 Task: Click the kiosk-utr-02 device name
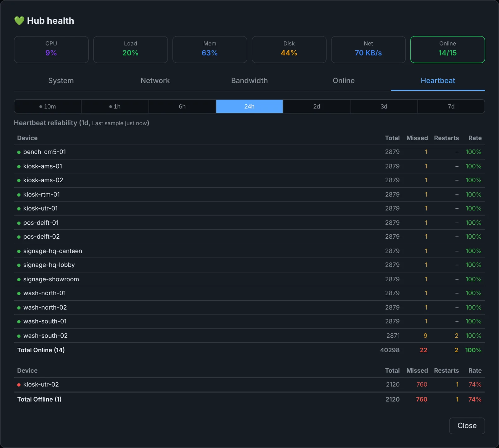tap(41, 384)
